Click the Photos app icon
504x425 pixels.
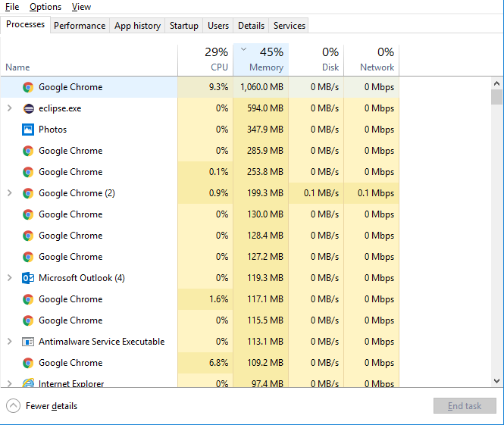28,130
